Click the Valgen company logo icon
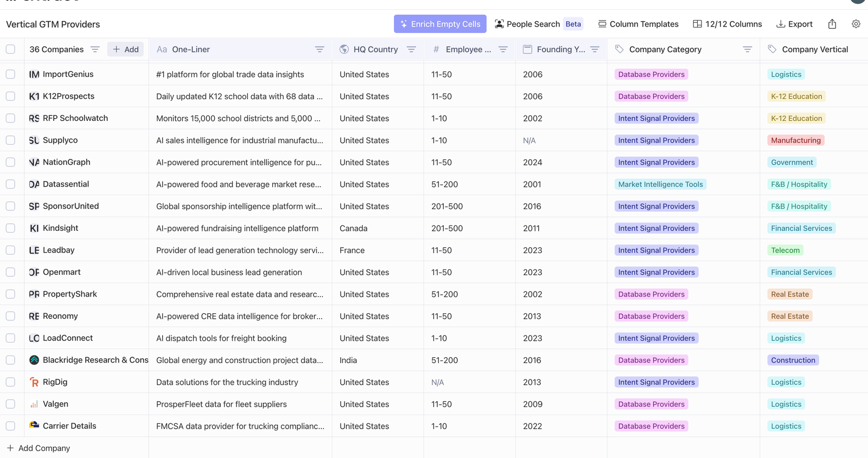This screenshot has width=868, height=458. (x=34, y=404)
